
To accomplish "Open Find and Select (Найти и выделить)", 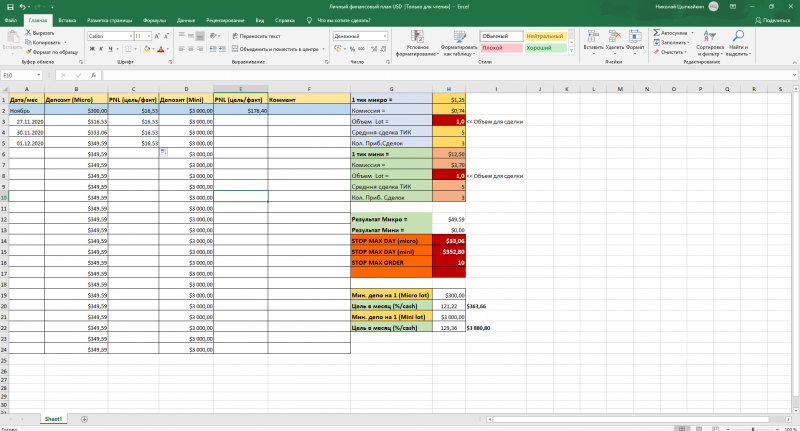I will point(738,43).
